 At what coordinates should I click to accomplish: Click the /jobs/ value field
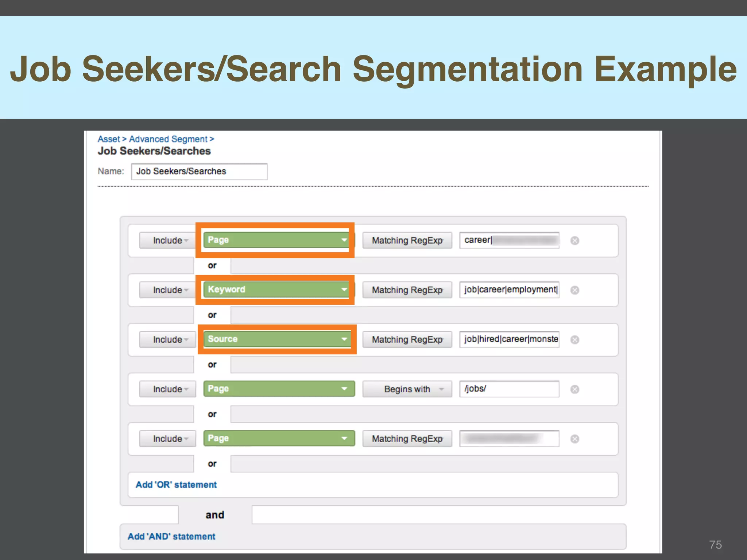point(509,389)
